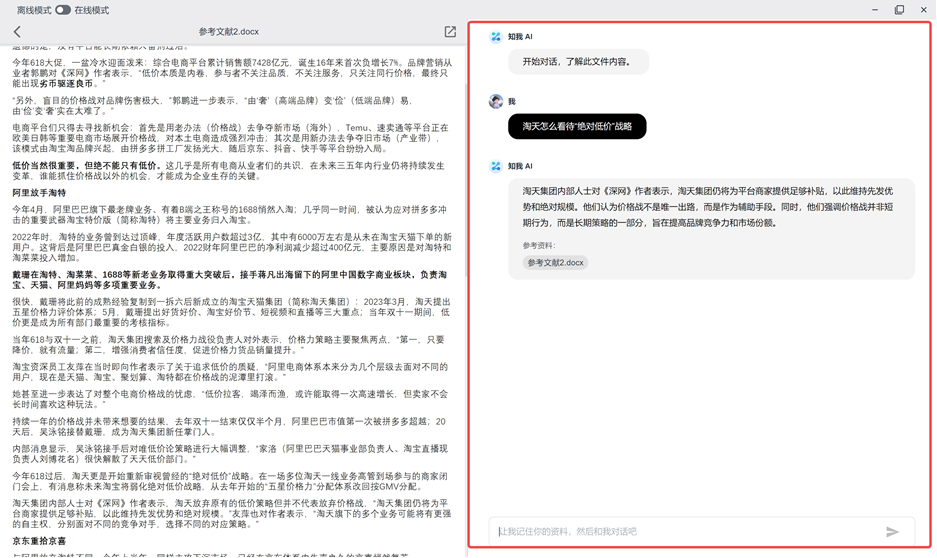Open document in external window icon
The image size is (937, 558).
pos(450,32)
